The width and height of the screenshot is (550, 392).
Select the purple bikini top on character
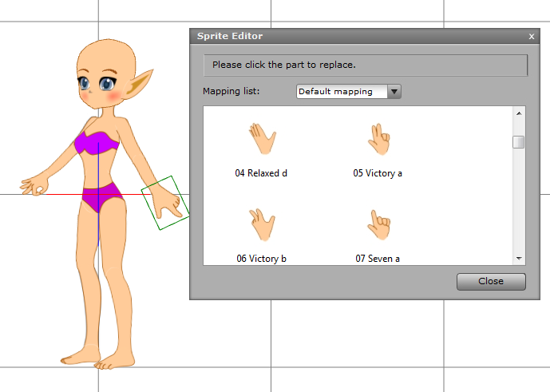(97, 144)
